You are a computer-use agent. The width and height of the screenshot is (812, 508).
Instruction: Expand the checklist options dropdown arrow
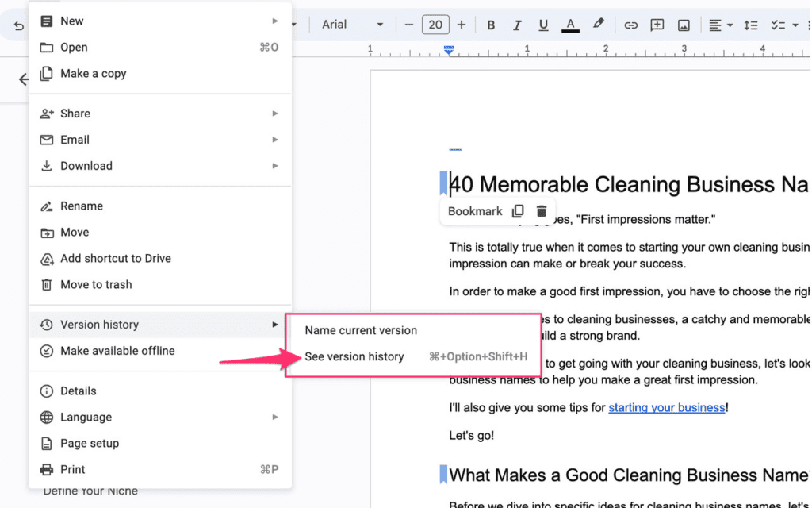pyautogui.click(x=795, y=25)
